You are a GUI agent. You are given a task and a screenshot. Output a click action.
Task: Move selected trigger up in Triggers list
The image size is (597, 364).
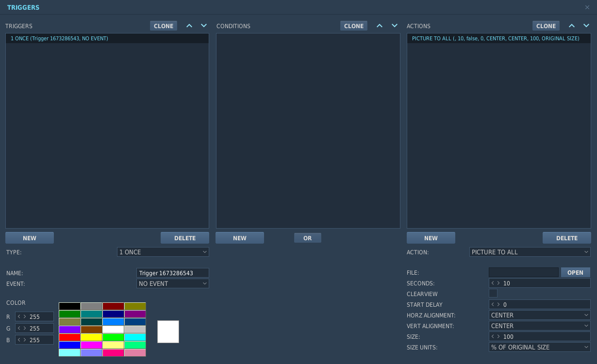[x=189, y=26]
